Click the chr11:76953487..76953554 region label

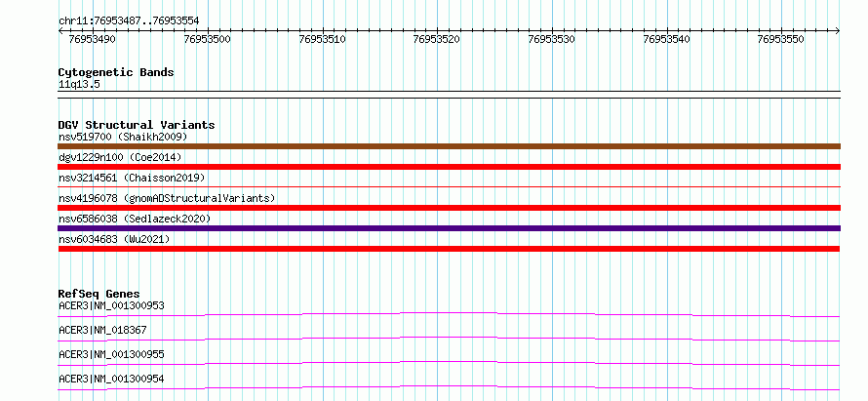pos(129,21)
